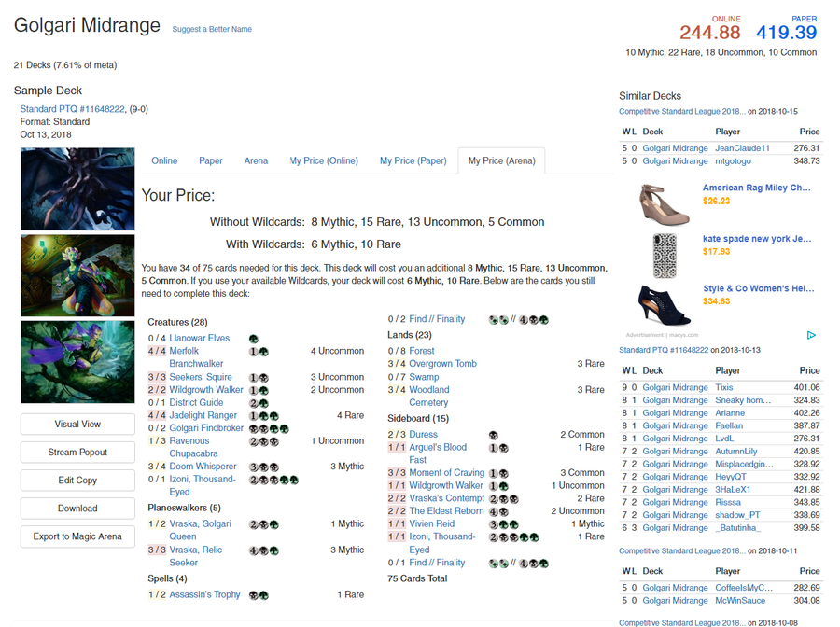
Task: Click the online price 244.88
Action: (710, 33)
